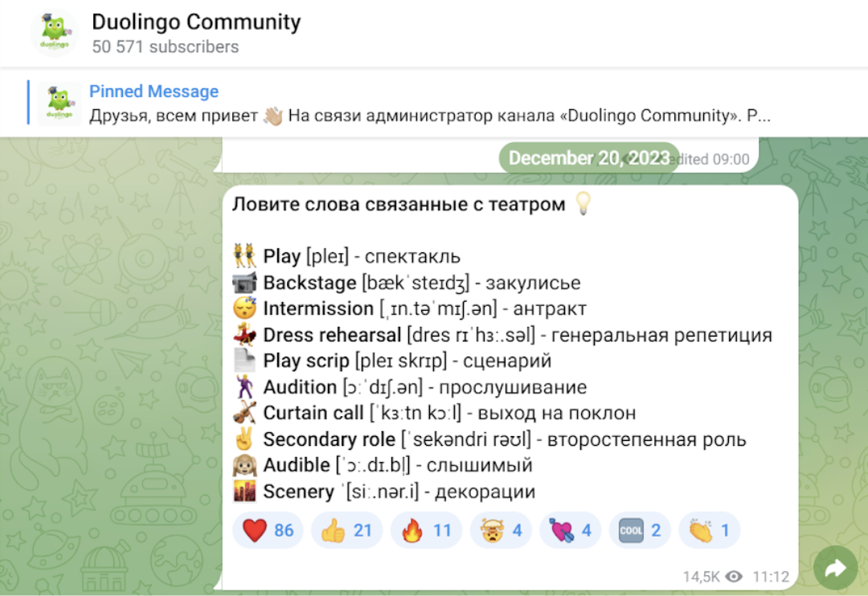Add the clapping hands reaction with 1
Viewport: 868px width, 596px height.
[709, 530]
